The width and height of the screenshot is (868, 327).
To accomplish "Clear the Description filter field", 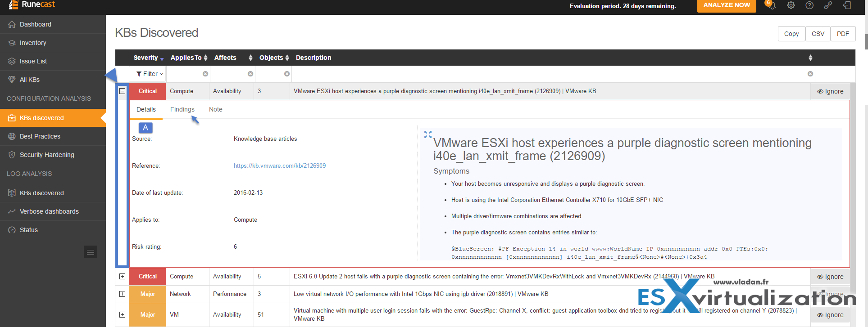I will pyautogui.click(x=810, y=74).
